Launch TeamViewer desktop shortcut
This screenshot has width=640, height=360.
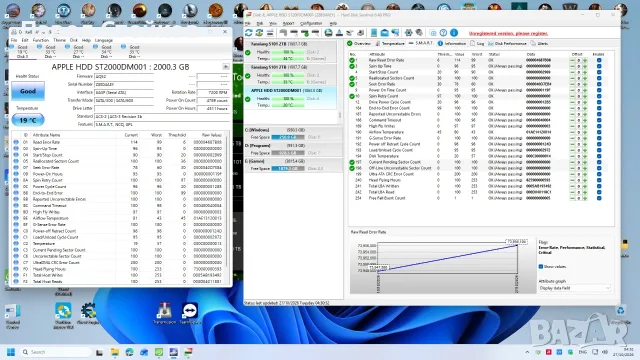[x=190, y=313]
